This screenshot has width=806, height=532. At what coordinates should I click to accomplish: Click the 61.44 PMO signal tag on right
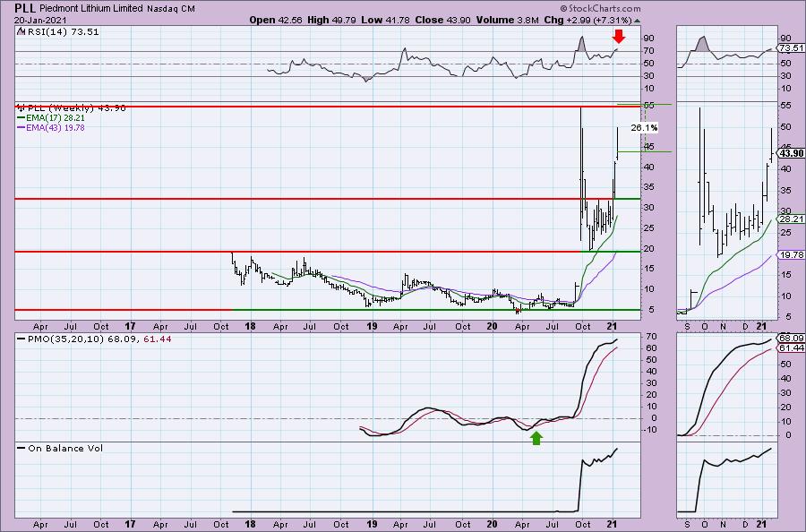792,348
